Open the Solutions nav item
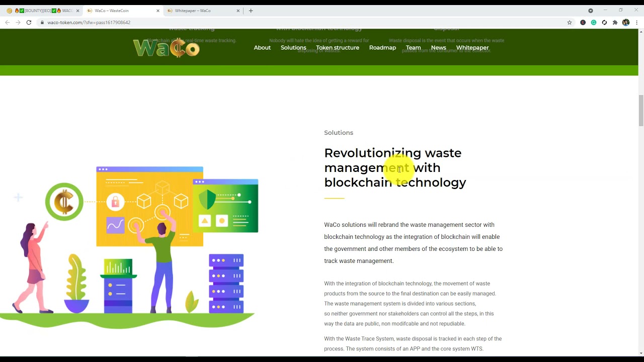The height and width of the screenshot is (362, 644). coord(293,48)
